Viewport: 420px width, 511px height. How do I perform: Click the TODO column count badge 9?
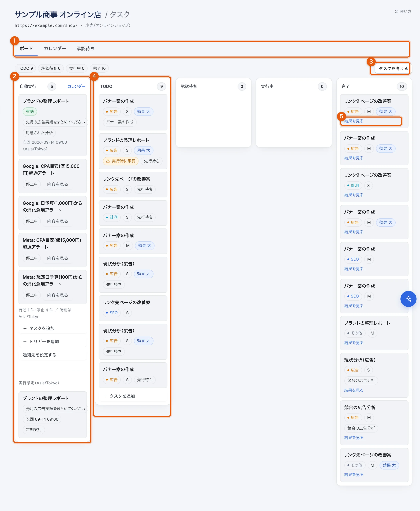tap(161, 86)
